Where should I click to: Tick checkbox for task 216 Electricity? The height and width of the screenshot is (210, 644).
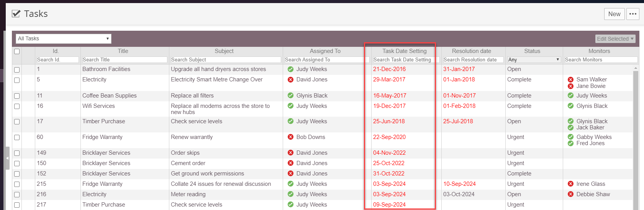(17, 195)
